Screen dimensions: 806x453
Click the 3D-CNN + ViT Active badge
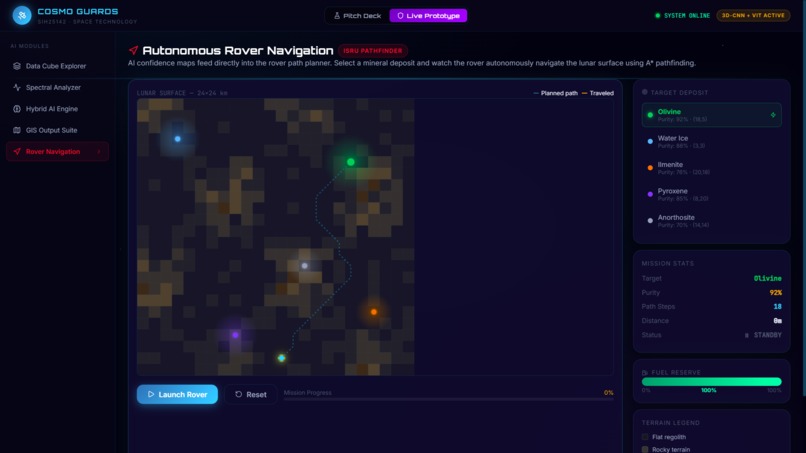tap(753, 15)
